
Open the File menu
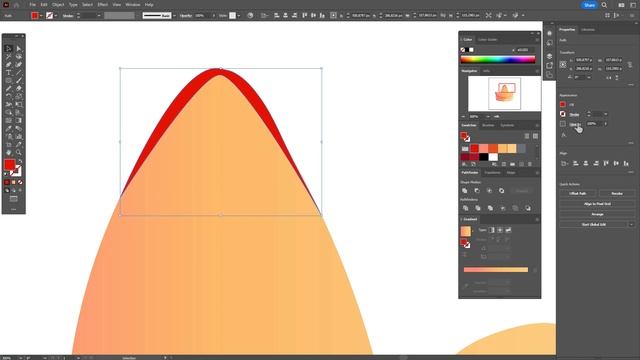[33, 5]
